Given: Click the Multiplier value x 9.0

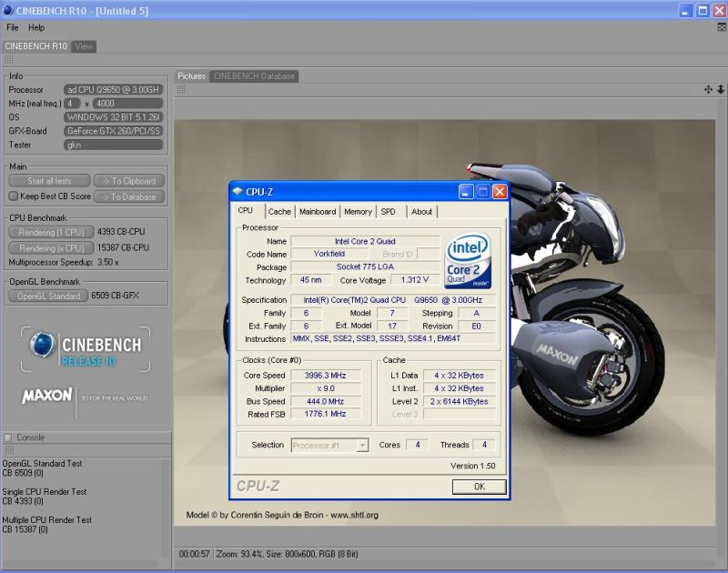Looking at the screenshot, I should coord(326,388).
